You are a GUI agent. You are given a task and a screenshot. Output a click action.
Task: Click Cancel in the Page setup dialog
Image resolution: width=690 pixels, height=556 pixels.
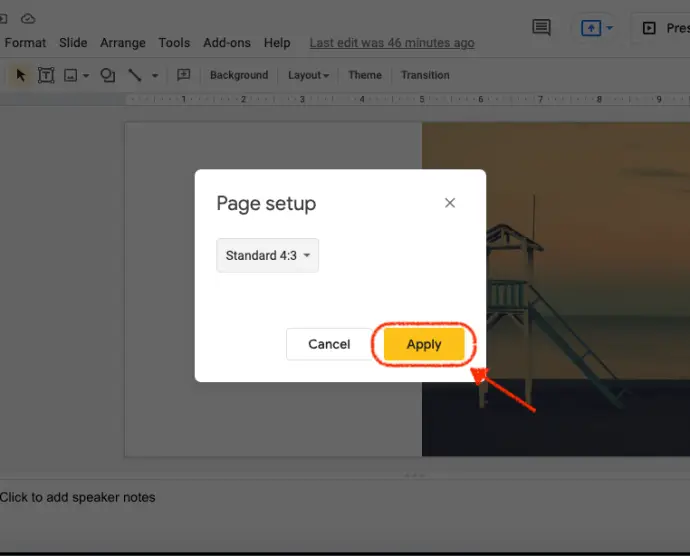pyautogui.click(x=329, y=344)
